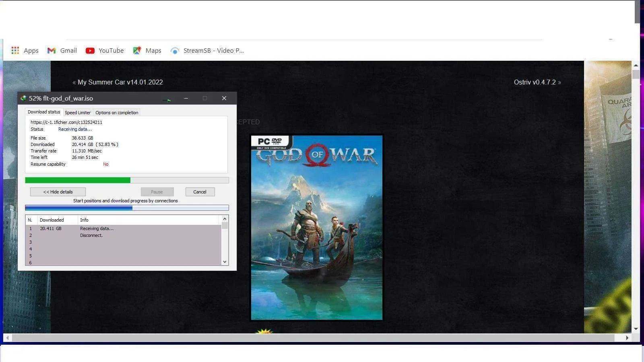Open the Apps grid icon in bookmarks bar
The height and width of the screenshot is (362, 644).
point(15,50)
